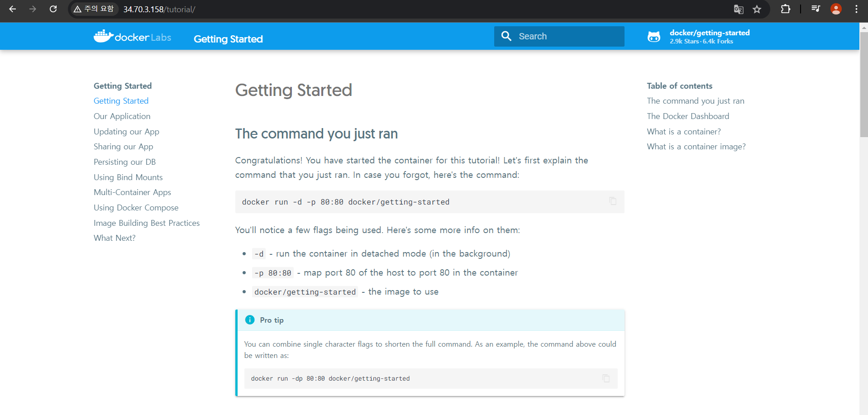Open the Sharing our App section
Viewport: 868px width, 415px height.
pos(123,147)
